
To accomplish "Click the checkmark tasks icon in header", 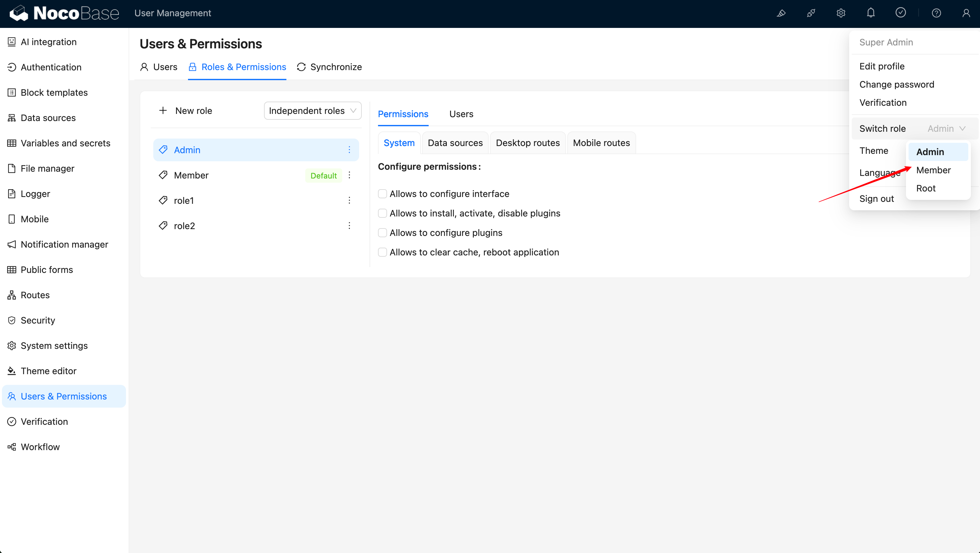I will tap(900, 13).
